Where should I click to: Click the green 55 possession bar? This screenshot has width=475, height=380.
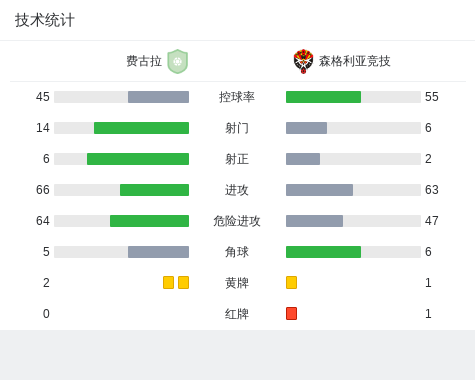pyautogui.click(x=323, y=97)
